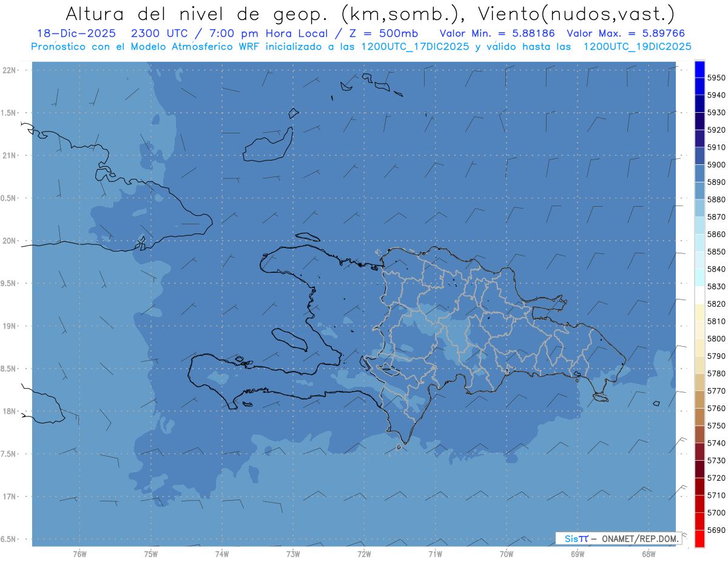Click the '22N' latitude axis label
Screen dimensions: 728x562
coord(9,70)
